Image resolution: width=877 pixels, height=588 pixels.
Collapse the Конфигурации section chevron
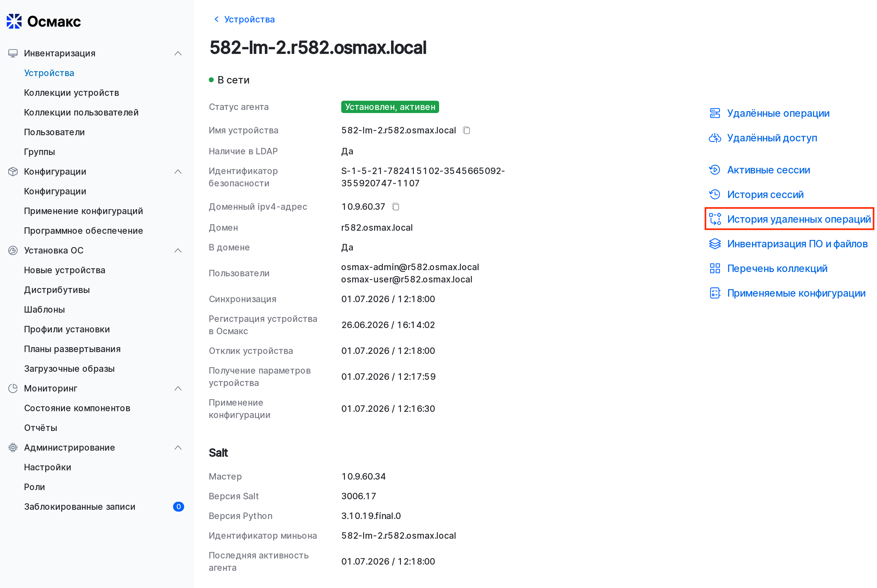click(178, 171)
